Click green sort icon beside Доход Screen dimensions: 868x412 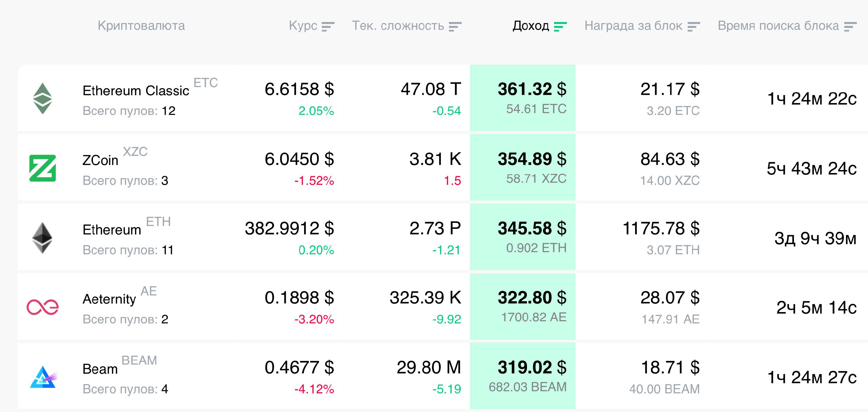pyautogui.click(x=560, y=26)
